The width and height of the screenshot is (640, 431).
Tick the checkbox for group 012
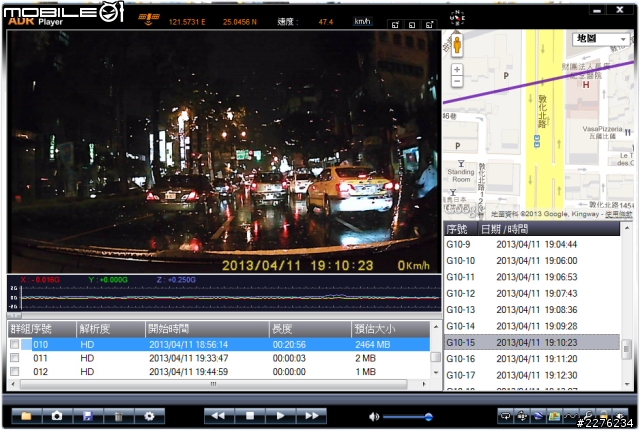(15, 371)
